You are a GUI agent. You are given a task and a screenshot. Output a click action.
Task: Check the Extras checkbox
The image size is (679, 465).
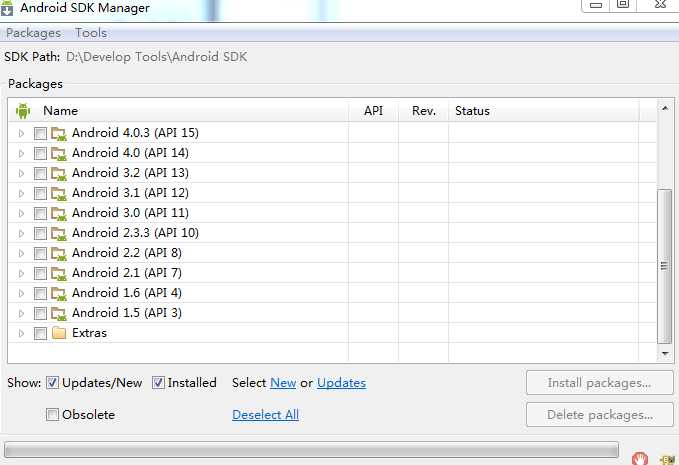tap(40, 333)
